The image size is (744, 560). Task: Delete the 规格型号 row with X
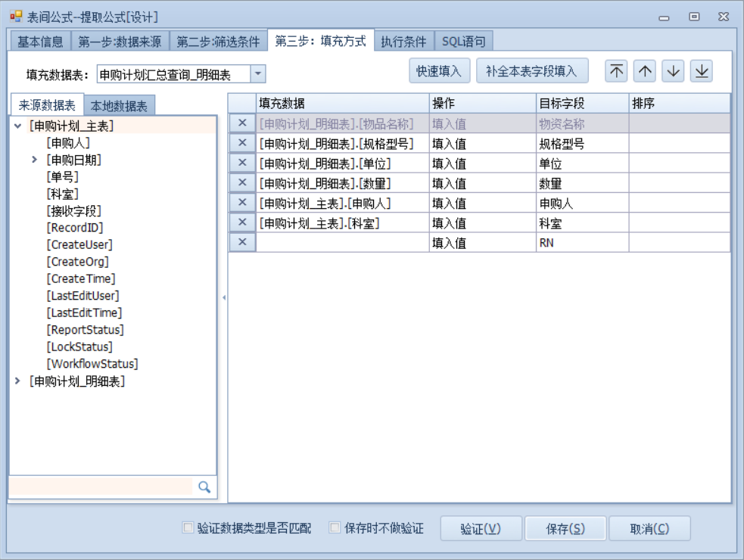point(242,143)
